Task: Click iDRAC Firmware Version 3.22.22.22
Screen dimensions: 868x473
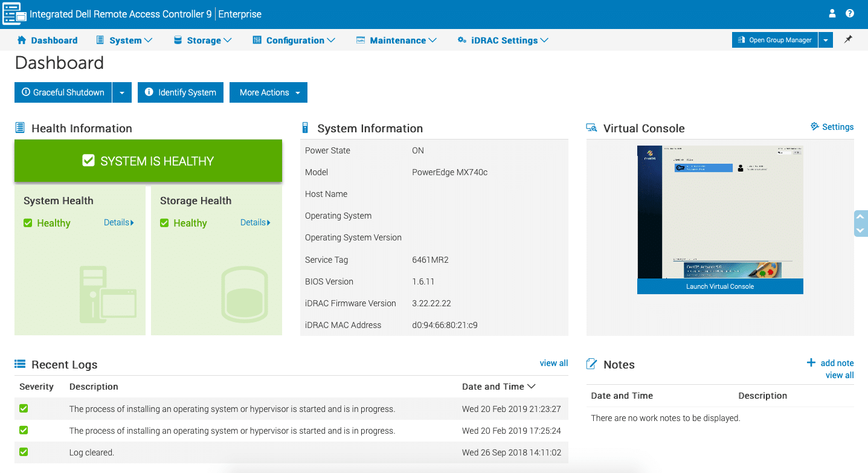Action: 431,303
